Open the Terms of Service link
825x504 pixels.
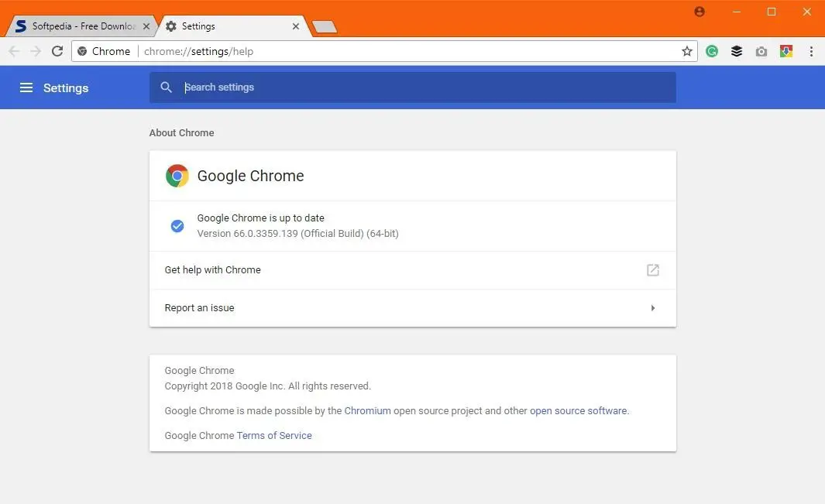pyautogui.click(x=274, y=436)
